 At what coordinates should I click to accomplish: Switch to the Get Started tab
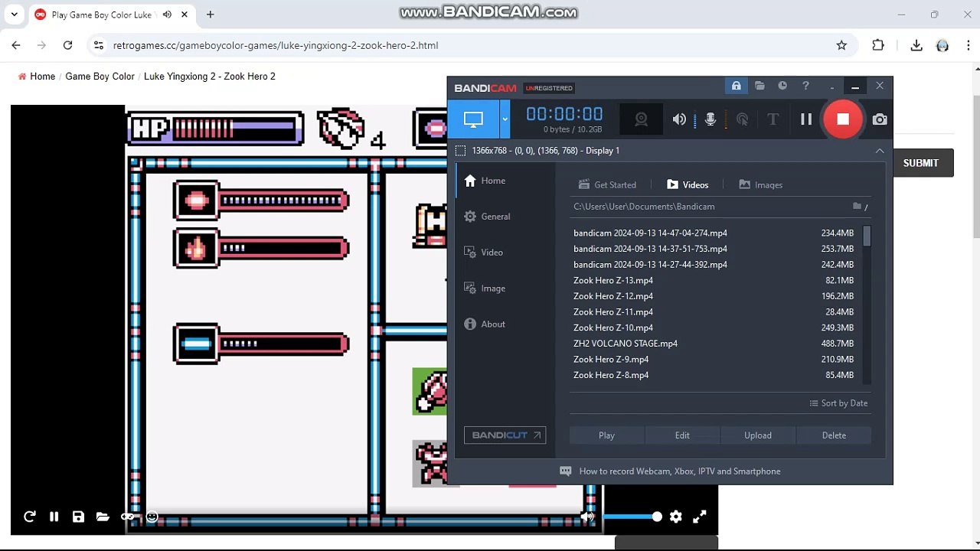[607, 184]
